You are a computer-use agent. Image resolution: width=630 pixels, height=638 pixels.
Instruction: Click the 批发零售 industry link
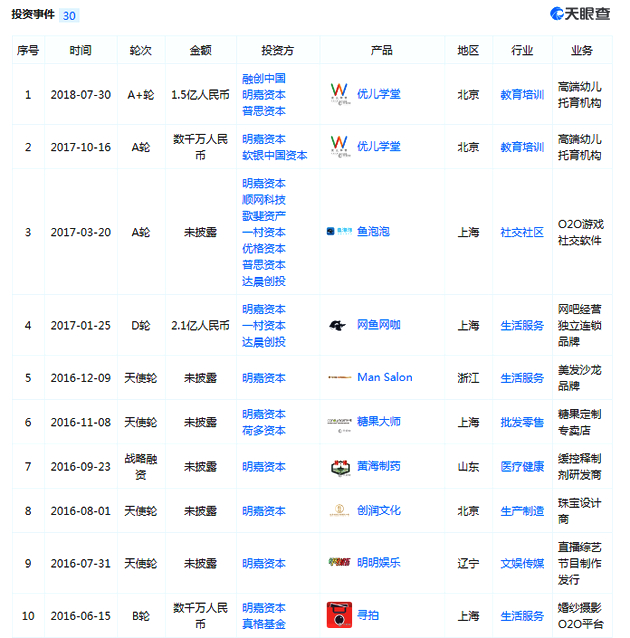click(x=522, y=422)
